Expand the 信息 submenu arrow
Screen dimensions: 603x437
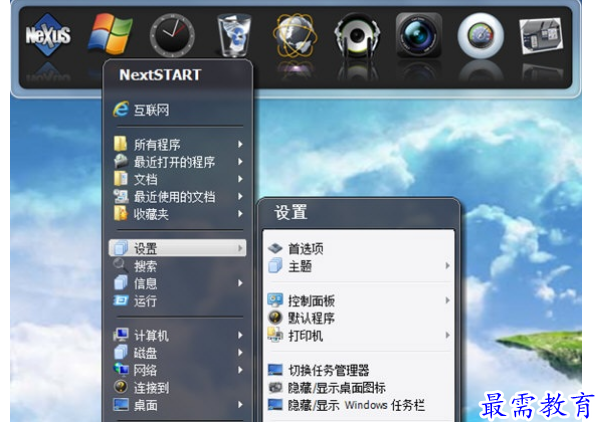[240, 283]
